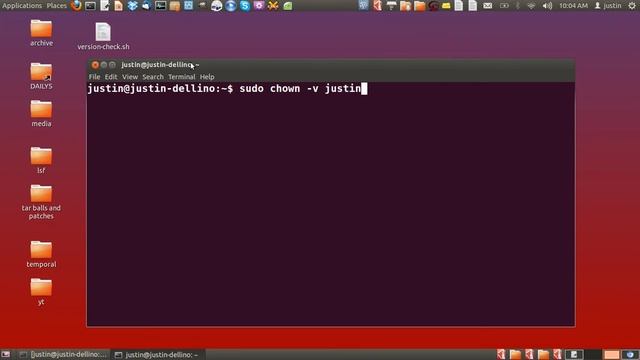640x360 pixels.
Task: Open the terminal View menu
Action: click(130, 77)
